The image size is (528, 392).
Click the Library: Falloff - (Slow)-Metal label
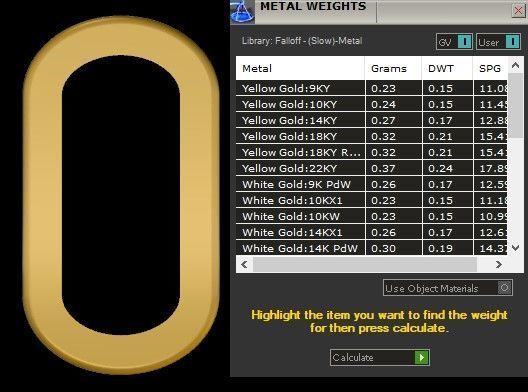tap(302, 41)
